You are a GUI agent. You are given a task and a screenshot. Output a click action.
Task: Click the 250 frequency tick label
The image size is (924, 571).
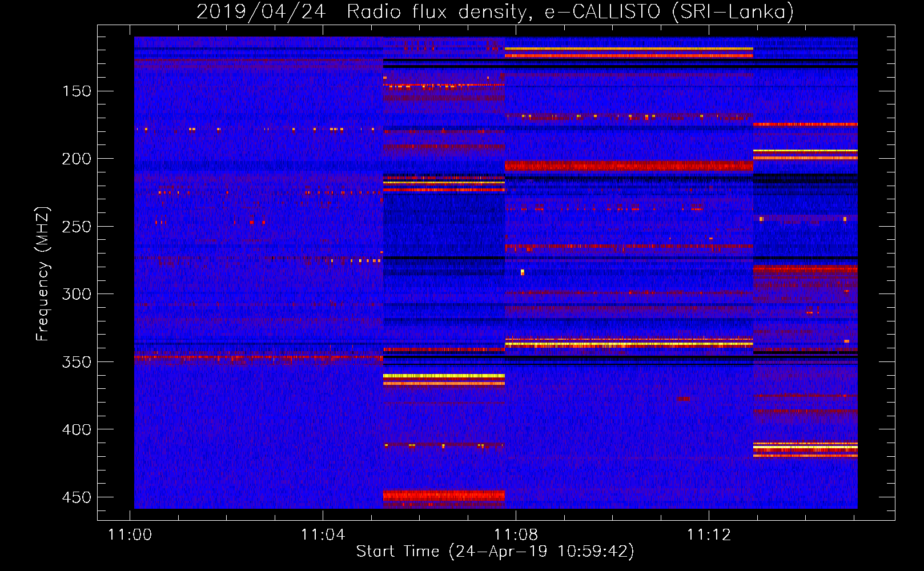coord(77,227)
